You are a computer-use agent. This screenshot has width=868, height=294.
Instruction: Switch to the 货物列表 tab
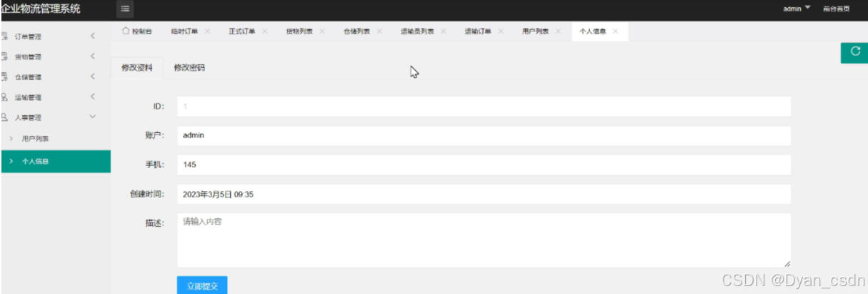(299, 31)
